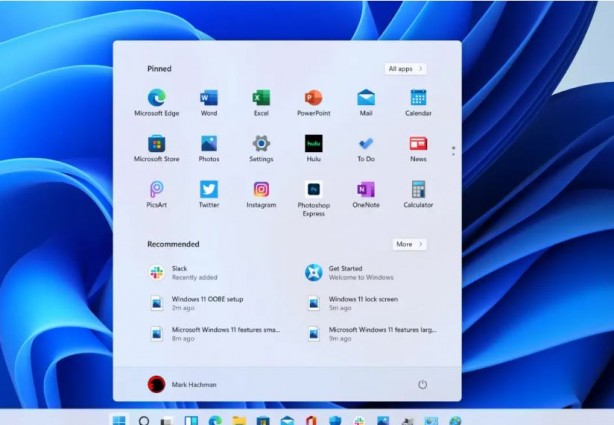
Task: Open Search from the taskbar
Action: pyautogui.click(x=144, y=420)
